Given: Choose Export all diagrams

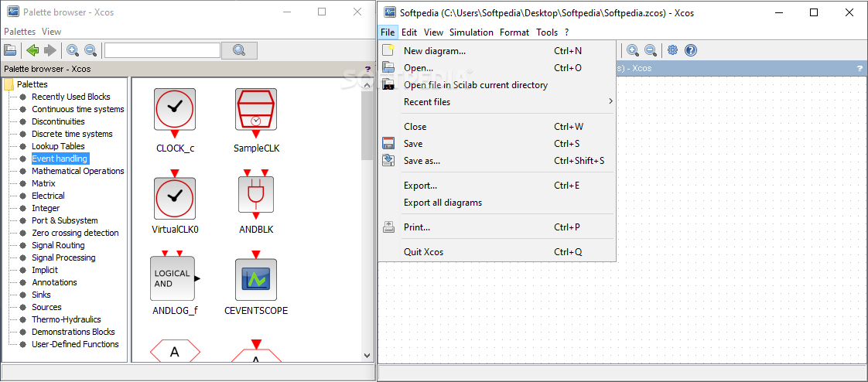Looking at the screenshot, I should click(x=497, y=203).
